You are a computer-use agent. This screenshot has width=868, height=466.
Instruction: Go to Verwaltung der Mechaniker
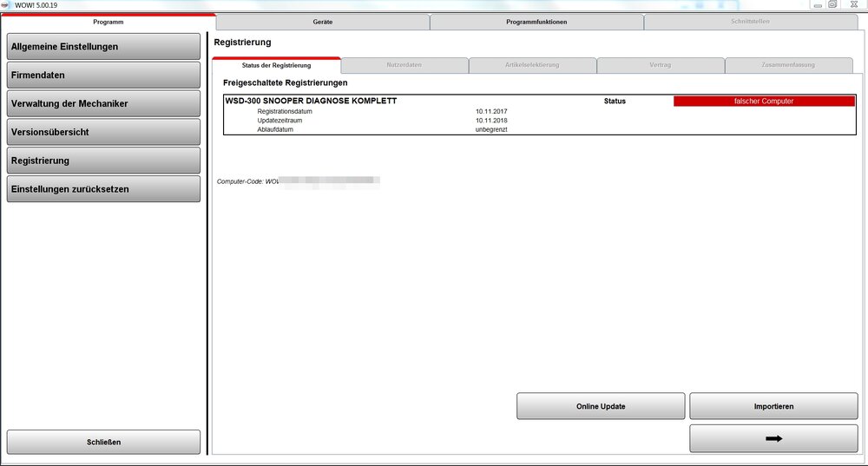[x=103, y=103]
